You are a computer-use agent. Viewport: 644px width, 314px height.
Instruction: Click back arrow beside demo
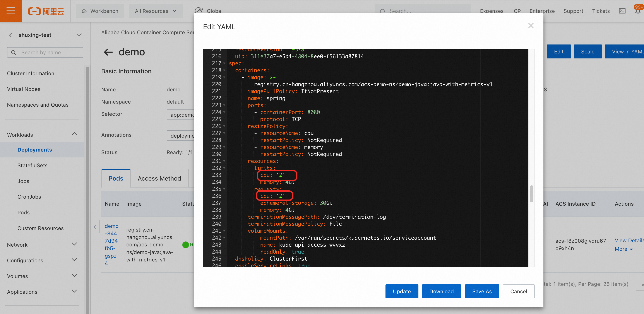pyautogui.click(x=108, y=52)
